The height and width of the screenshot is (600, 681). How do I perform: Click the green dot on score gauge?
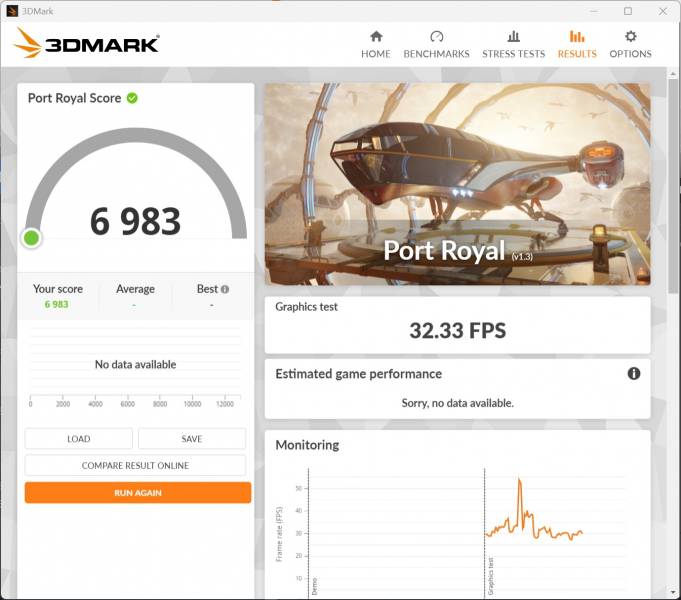coord(31,238)
